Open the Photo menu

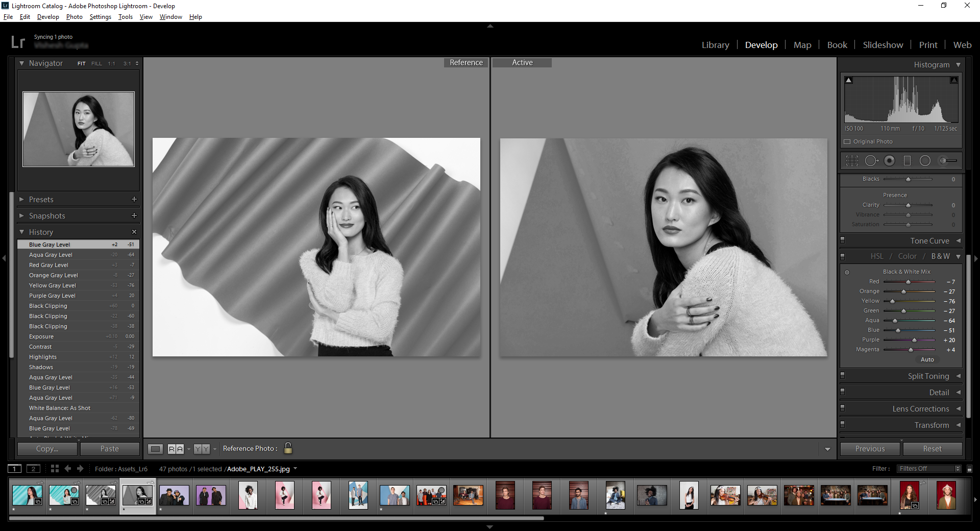pyautogui.click(x=74, y=16)
